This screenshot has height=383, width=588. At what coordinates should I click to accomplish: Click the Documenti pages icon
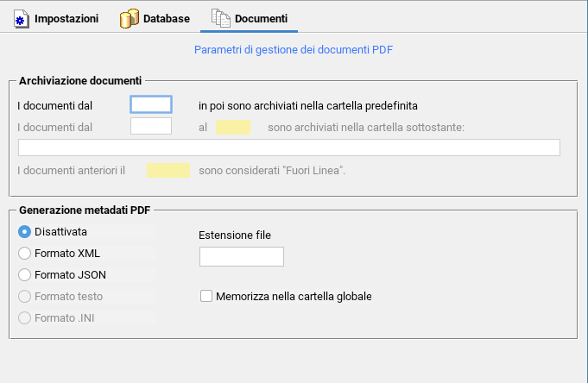pos(221,18)
